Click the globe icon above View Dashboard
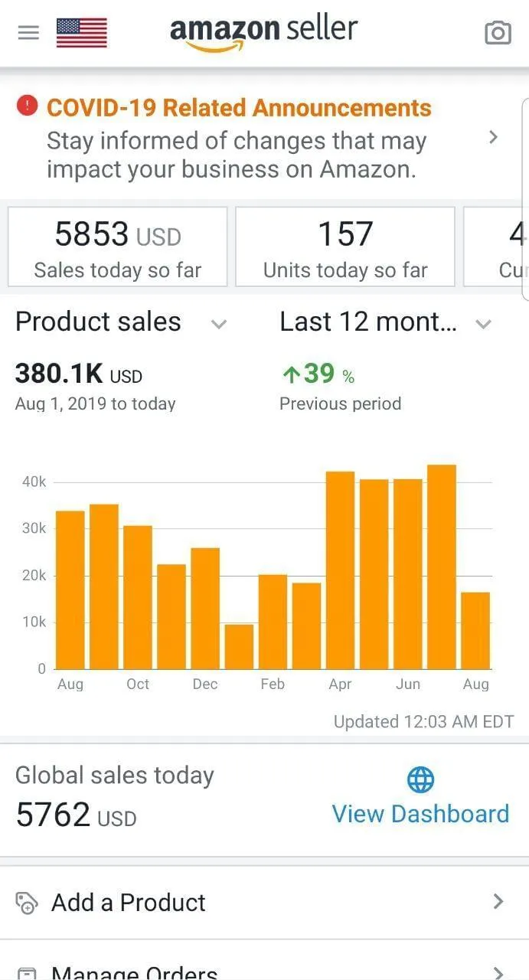This screenshot has width=529, height=980. 420,779
